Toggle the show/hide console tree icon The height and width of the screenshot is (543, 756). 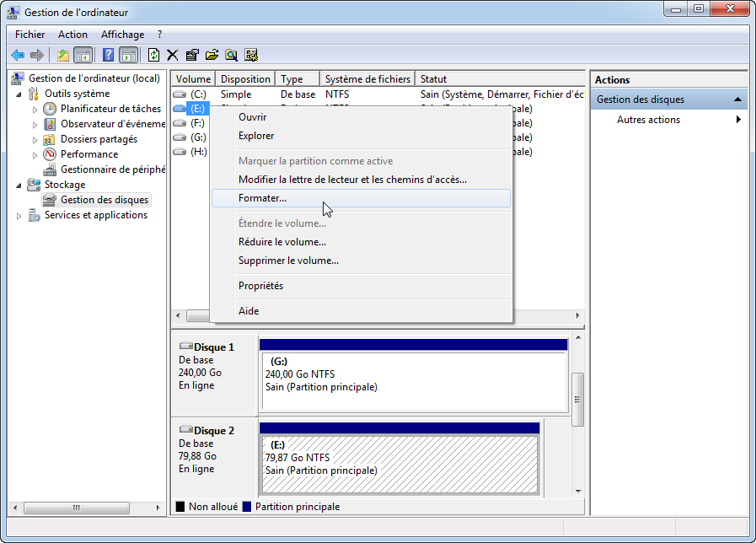[83, 56]
